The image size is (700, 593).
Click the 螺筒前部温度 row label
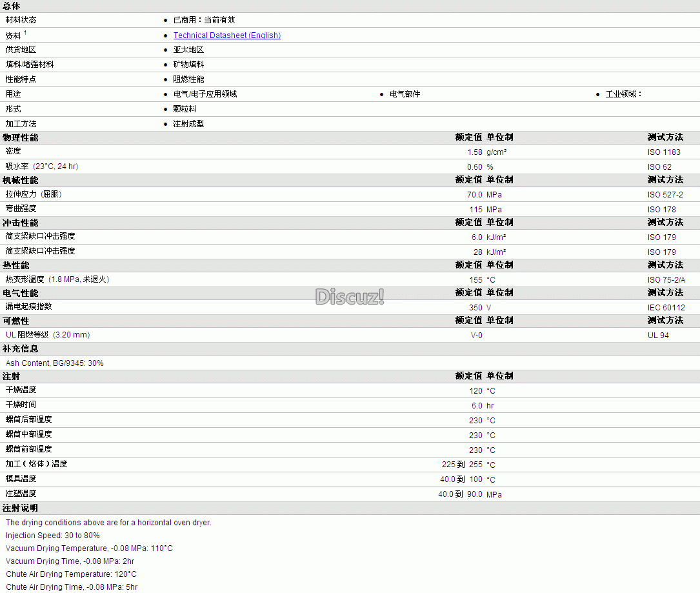pos(28,449)
